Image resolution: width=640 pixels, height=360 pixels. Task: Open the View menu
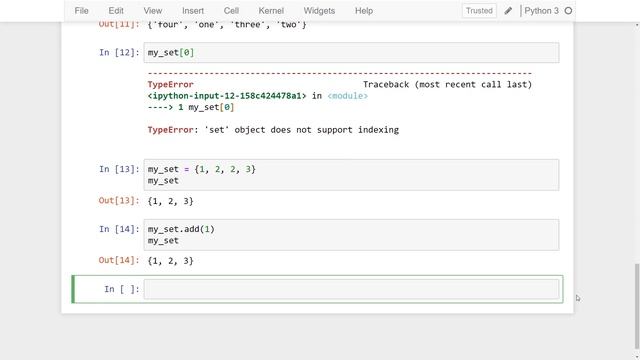point(153,11)
